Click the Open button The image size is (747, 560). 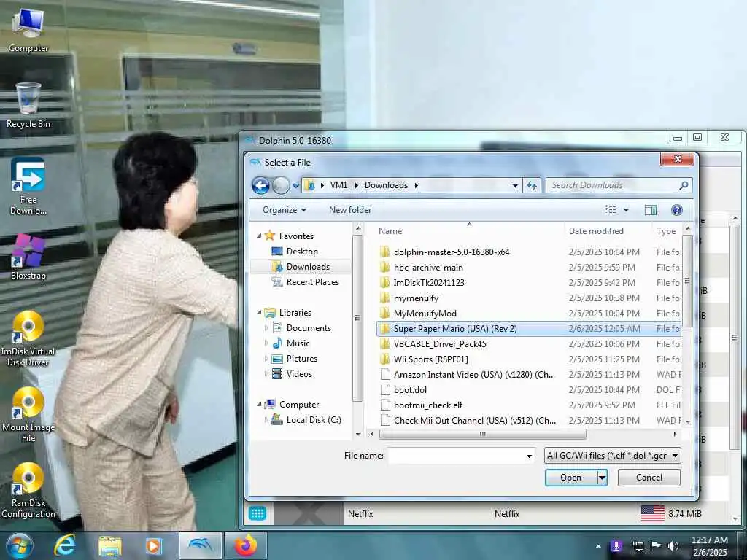click(x=570, y=478)
